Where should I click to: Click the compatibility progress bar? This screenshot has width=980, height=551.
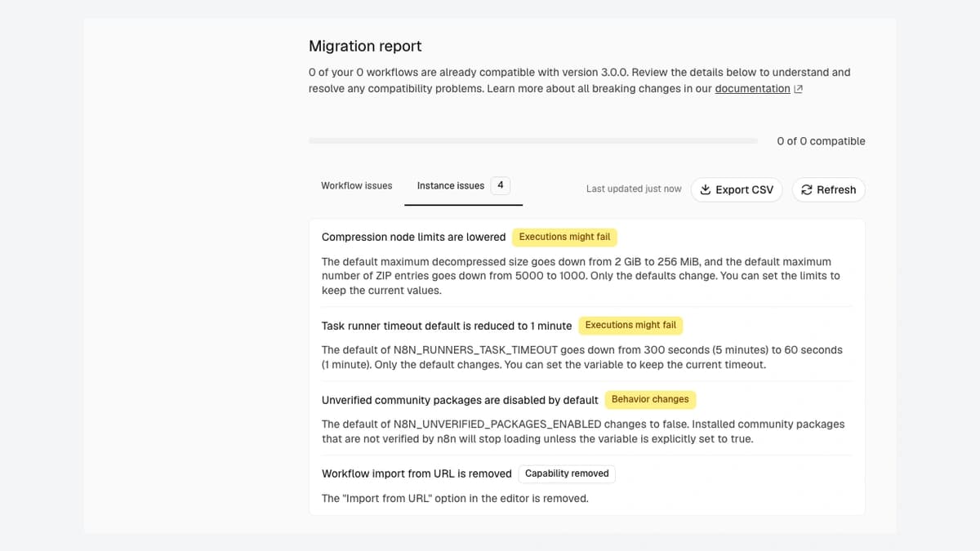pos(533,141)
